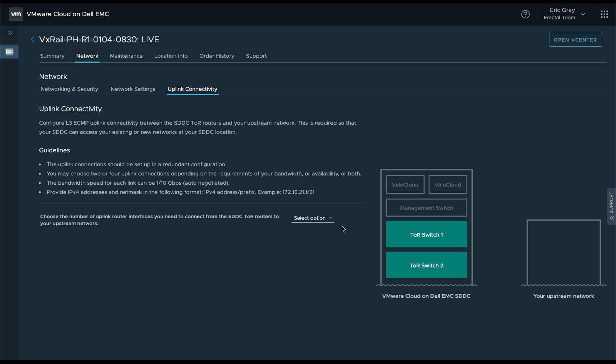
Task: Open the Support side panel tab
Action: click(x=611, y=206)
